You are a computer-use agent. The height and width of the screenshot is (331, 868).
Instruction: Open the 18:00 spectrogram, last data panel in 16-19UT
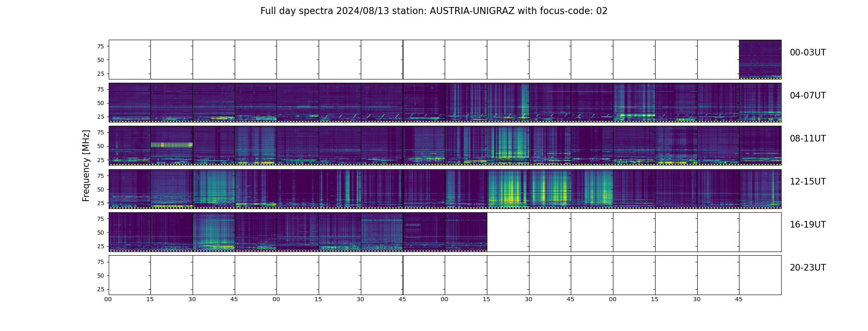tap(466, 232)
